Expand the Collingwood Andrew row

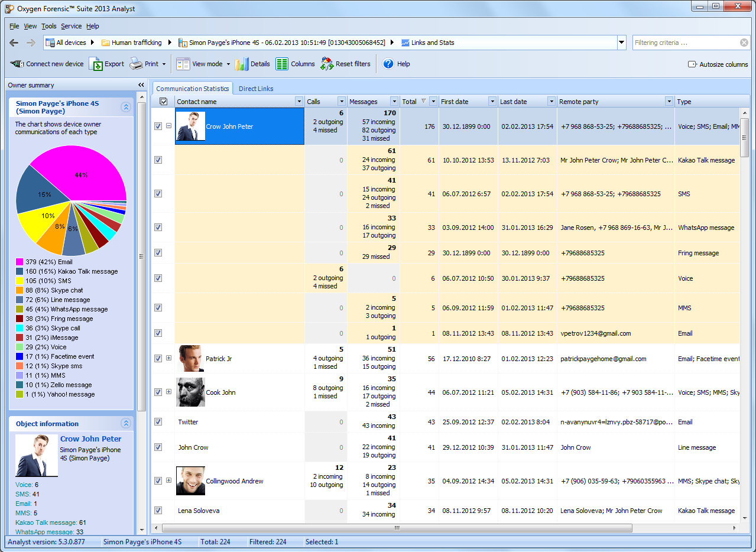coord(168,480)
